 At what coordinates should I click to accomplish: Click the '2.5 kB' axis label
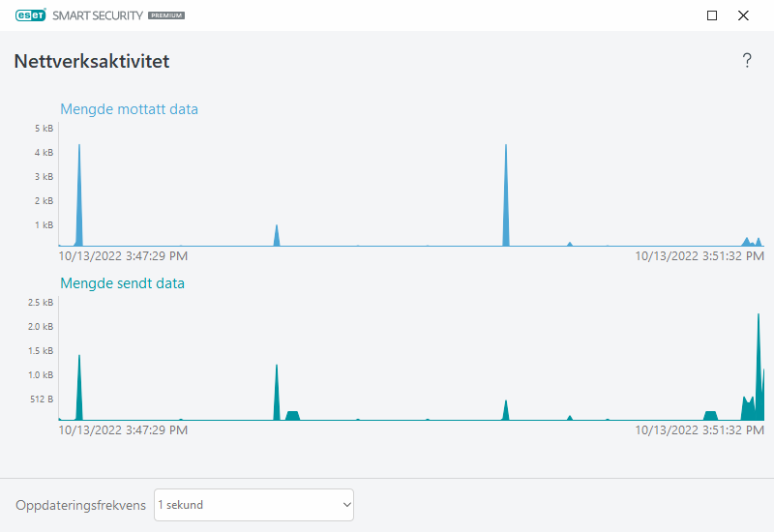click(x=41, y=303)
